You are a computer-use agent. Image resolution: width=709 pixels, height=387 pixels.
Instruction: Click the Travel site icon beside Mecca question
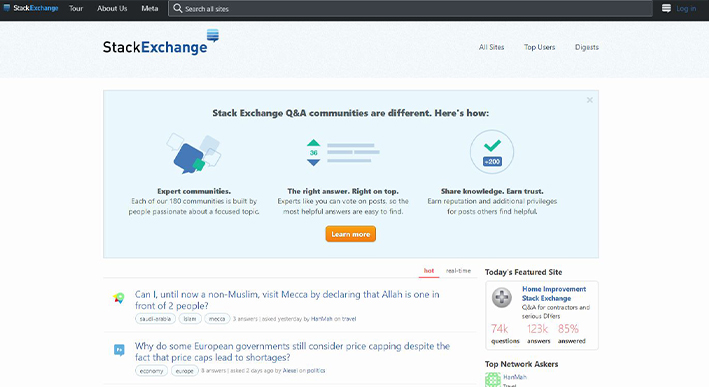tap(119, 298)
